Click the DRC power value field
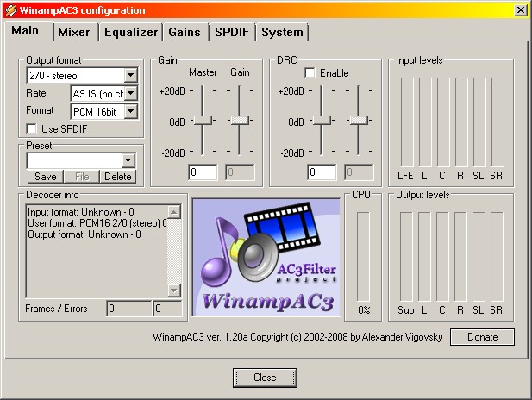The width and height of the screenshot is (532, 400). point(322,172)
